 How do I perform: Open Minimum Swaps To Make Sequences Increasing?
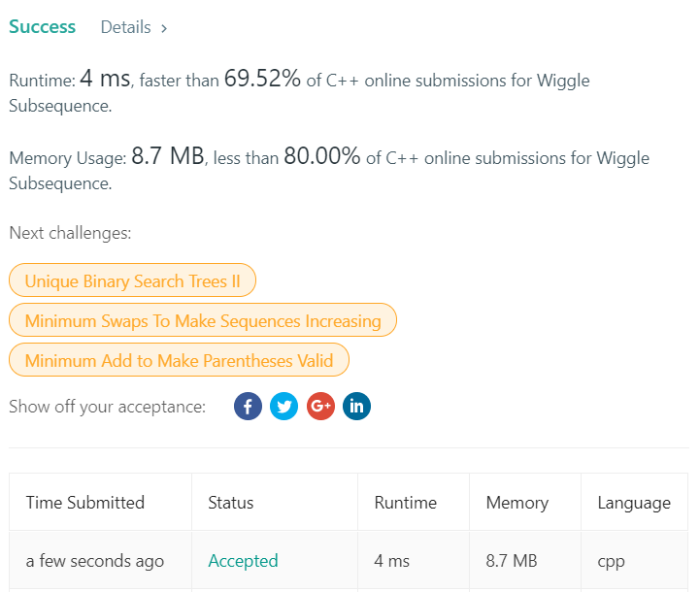203,321
